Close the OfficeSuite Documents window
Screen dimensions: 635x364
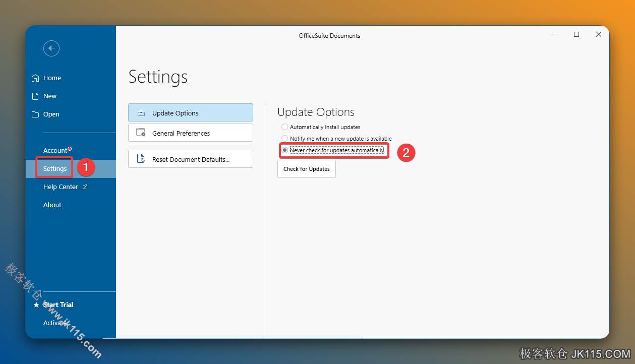(599, 35)
